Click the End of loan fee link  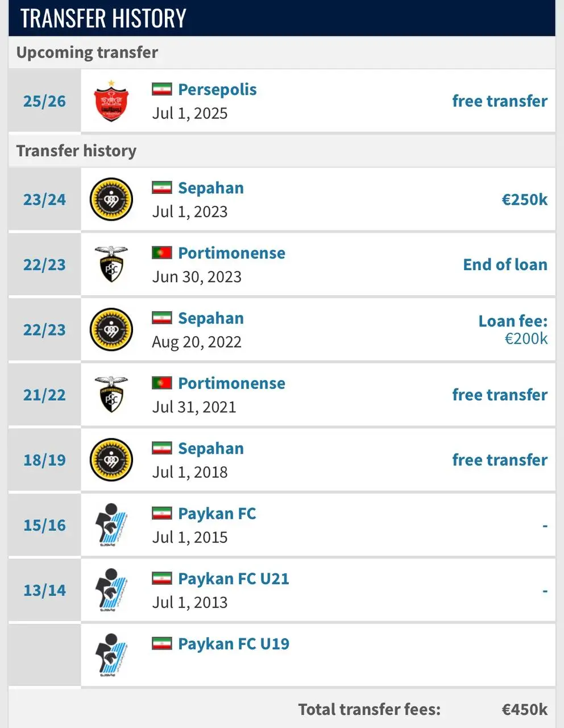coord(505,264)
